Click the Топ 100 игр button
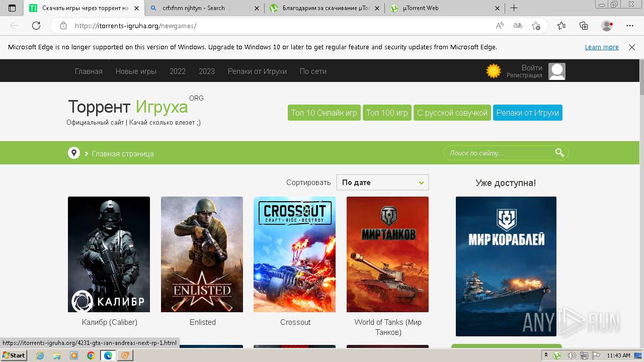644x362 pixels. (x=387, y=113)
